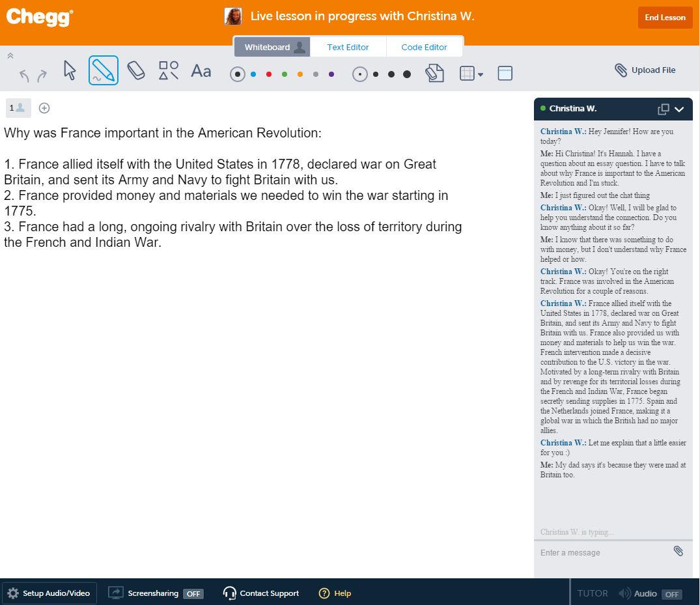Select the Pen drawing tool
The image size is (700, 605).
click(104, 70)
